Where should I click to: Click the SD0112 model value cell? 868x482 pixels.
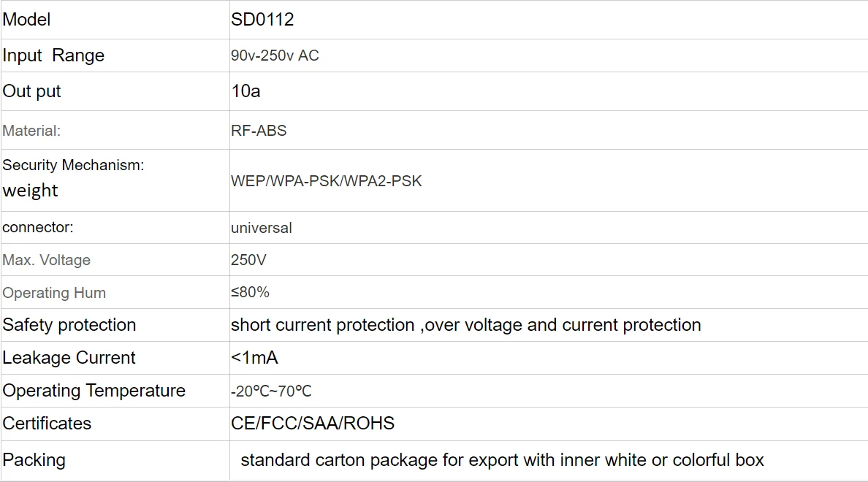262,20
